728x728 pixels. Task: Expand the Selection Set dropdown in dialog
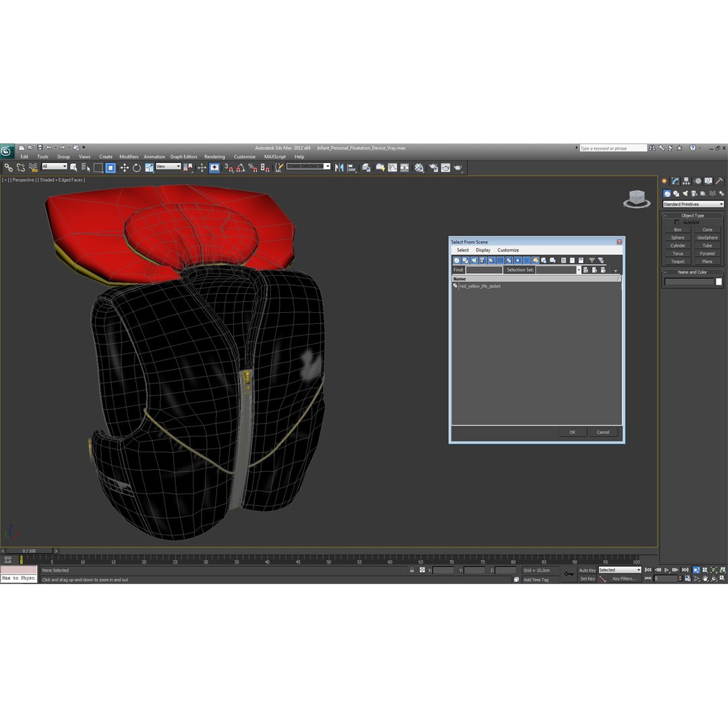[x=578, y=270]
